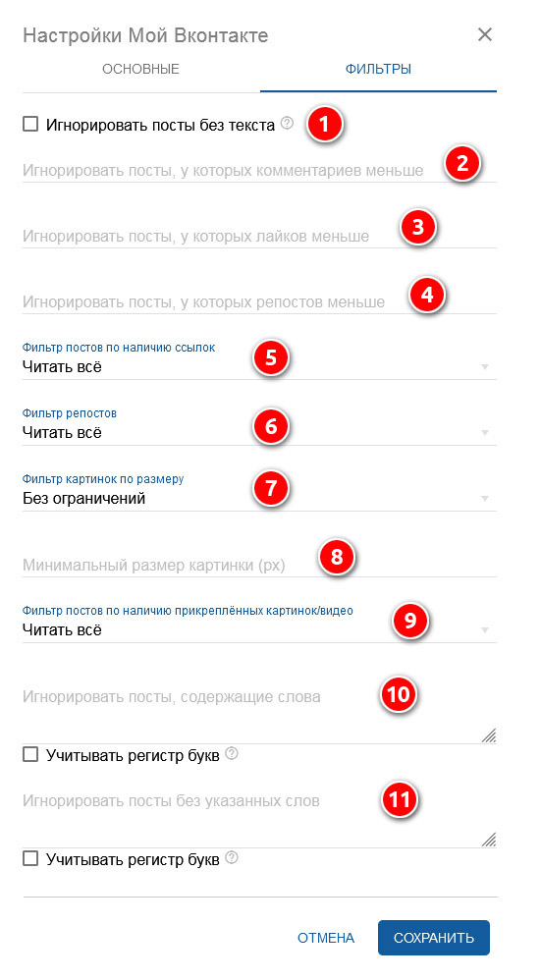Click help icon next to first "Учитывать регистр букв"

(232, 754)
